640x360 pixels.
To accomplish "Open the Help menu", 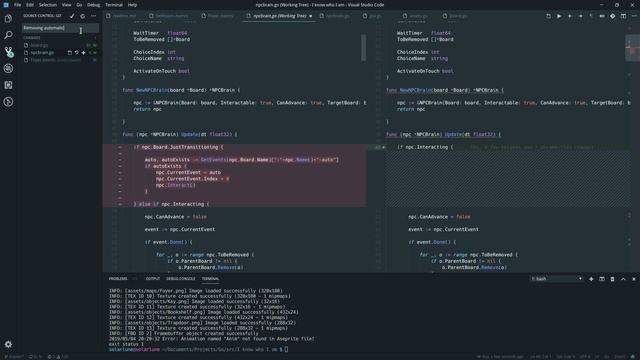I will [132, 5].
